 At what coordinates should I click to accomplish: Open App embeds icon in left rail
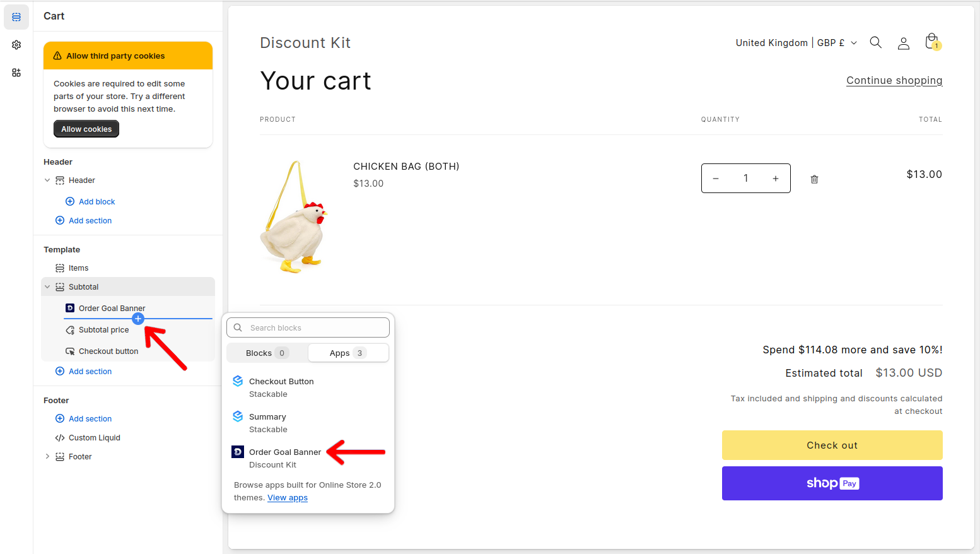(x=16, y=73)
